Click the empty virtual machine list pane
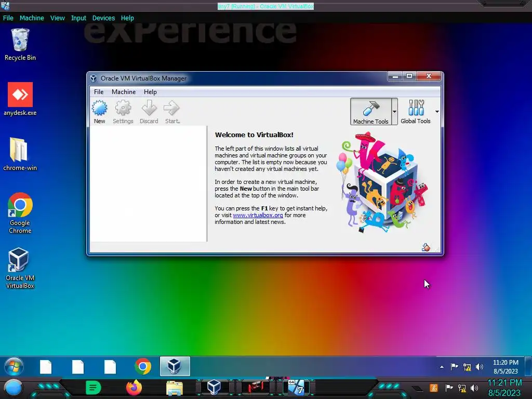Image resolution: width=532 pixels, height=399 pixels. (x=148, y=183)
